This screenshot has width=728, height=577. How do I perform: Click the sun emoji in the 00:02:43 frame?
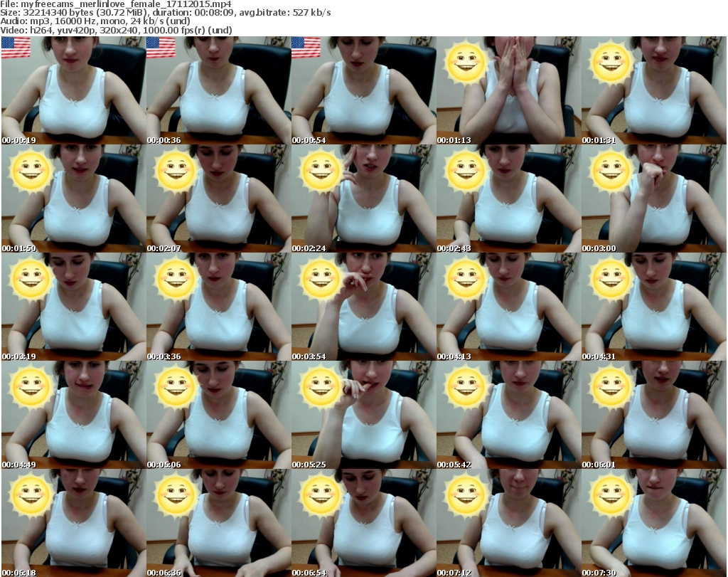(466, 171)
